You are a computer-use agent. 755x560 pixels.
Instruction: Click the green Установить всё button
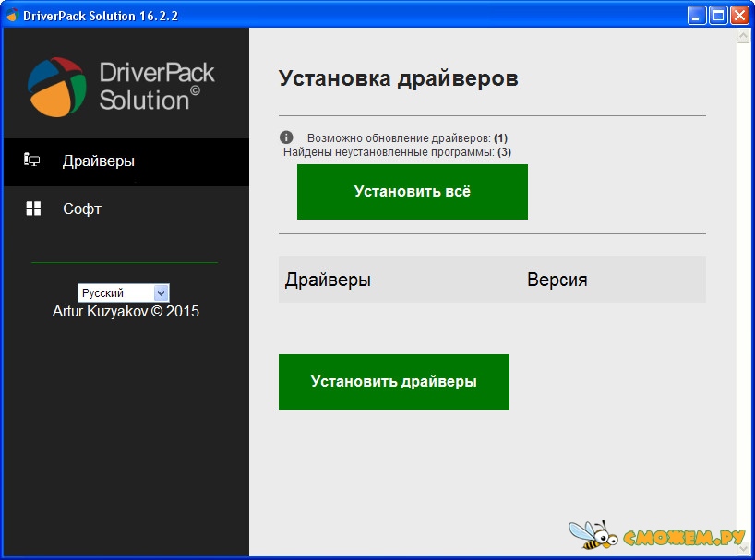(x=413, y=192)
